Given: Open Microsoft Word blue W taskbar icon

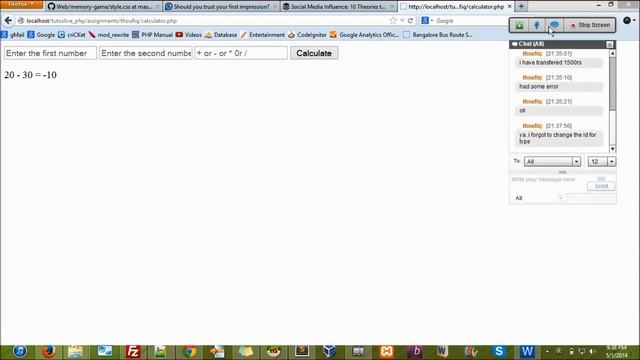Looking at the screenshot, I should (x=527, y=351).
